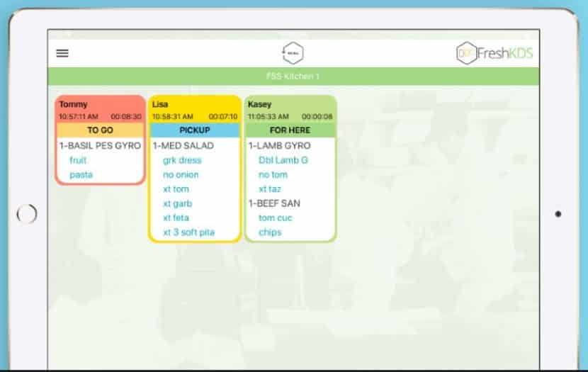This screenshot has width=588, height=372.
Task: Open Kasey's order ticket header
Action: (290, 109)
